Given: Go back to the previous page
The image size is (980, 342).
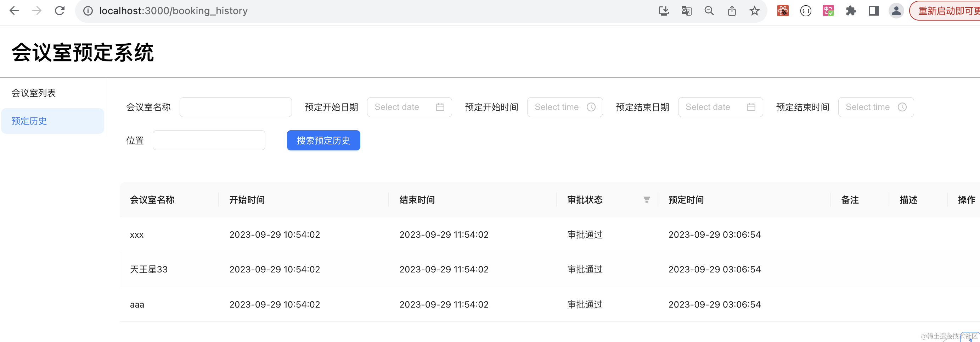Looking at the screenshot, I should click(14, 11).
